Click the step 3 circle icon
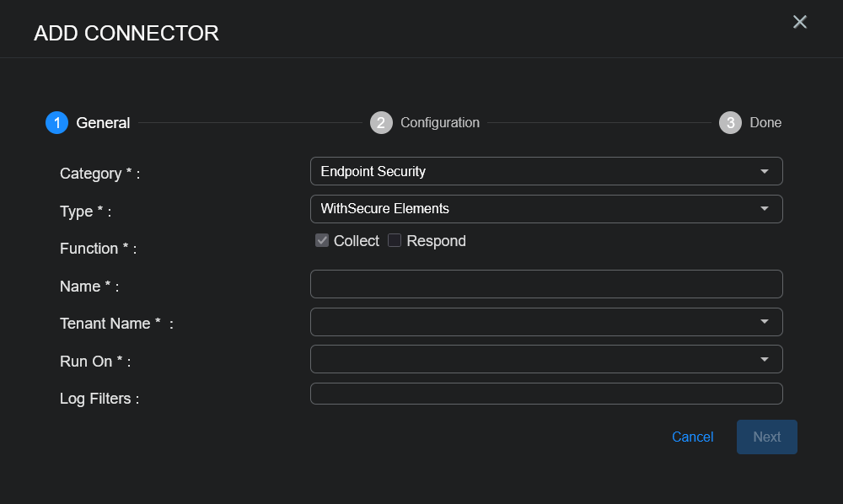The width and height of the screenshot is (843, 504). click(730, 123)
